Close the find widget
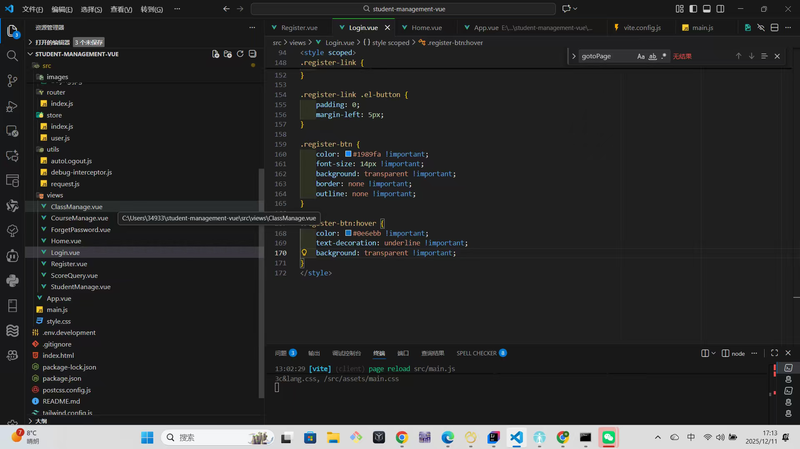Image resolution: width=800 pixels, height=449 pixels. click(x=777, y=56)
